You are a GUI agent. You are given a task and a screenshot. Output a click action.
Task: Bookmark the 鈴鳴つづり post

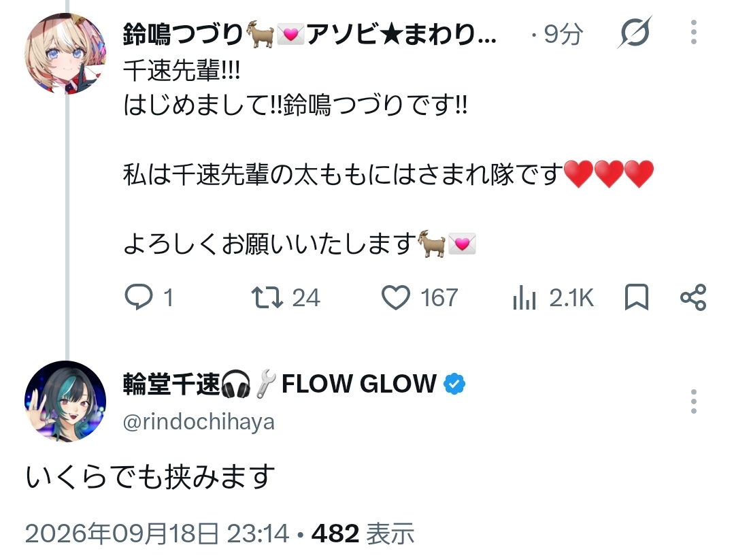click(637, 297)
